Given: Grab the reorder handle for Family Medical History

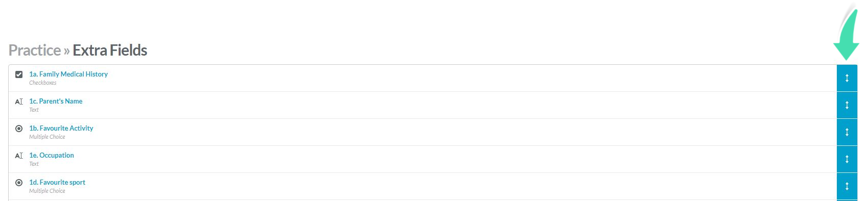Looking at the screenshot, I should 847,78.
